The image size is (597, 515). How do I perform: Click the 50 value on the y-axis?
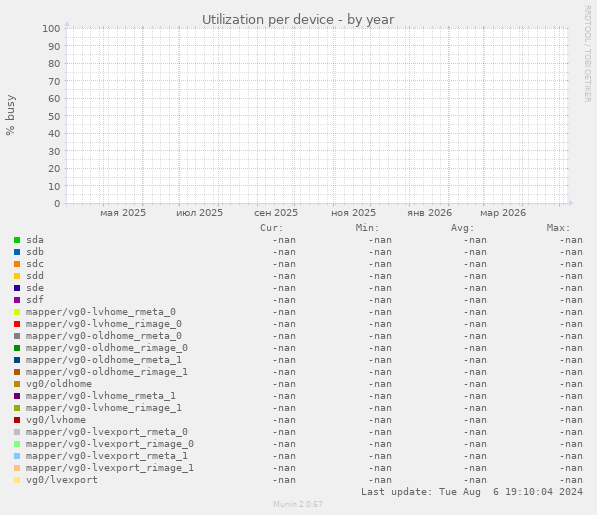[54, 116]
